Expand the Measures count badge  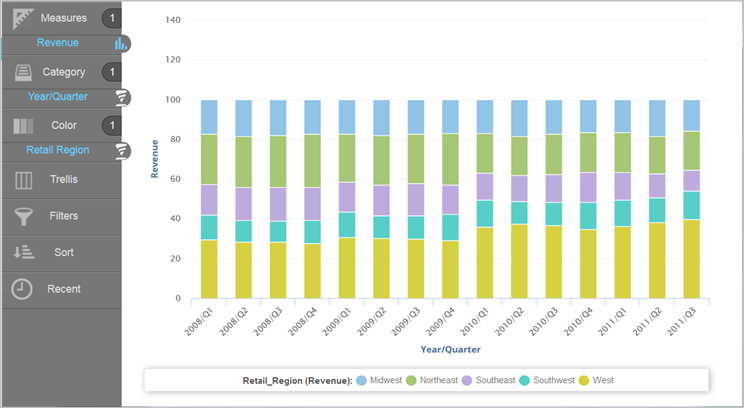(112, 18)
